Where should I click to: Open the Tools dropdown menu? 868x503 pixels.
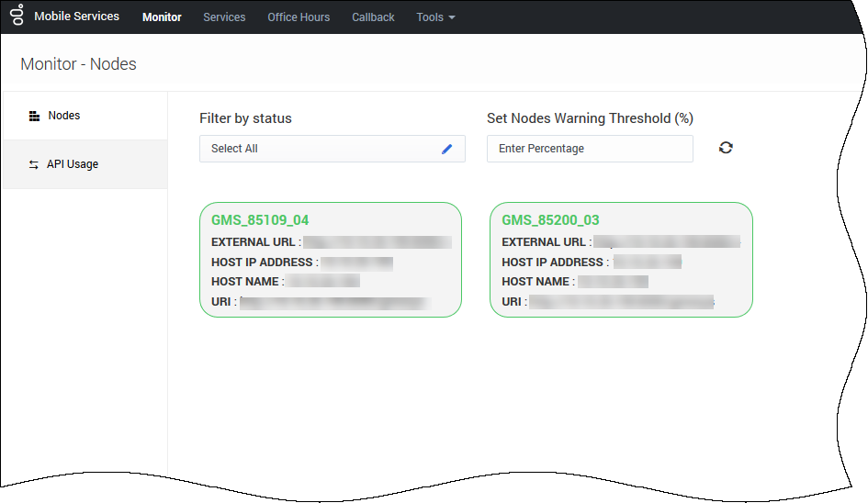pyautogui.click(x=435, y=17)
